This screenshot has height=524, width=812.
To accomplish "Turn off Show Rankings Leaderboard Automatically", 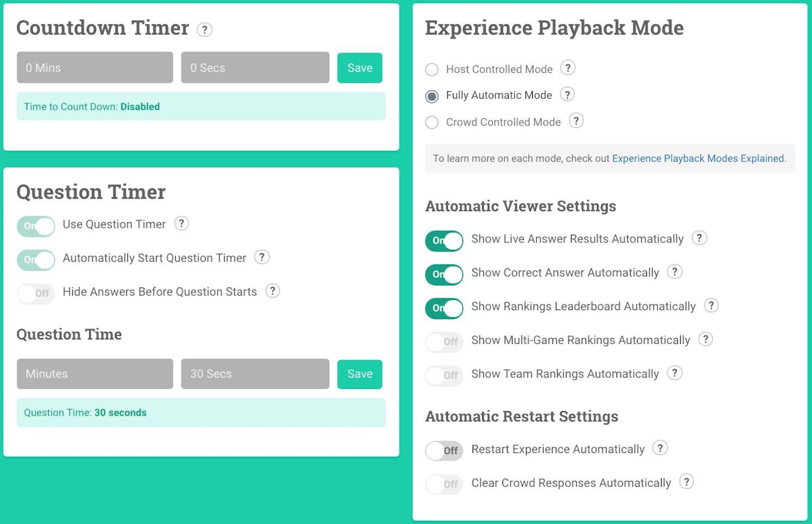I will [444, 308].
